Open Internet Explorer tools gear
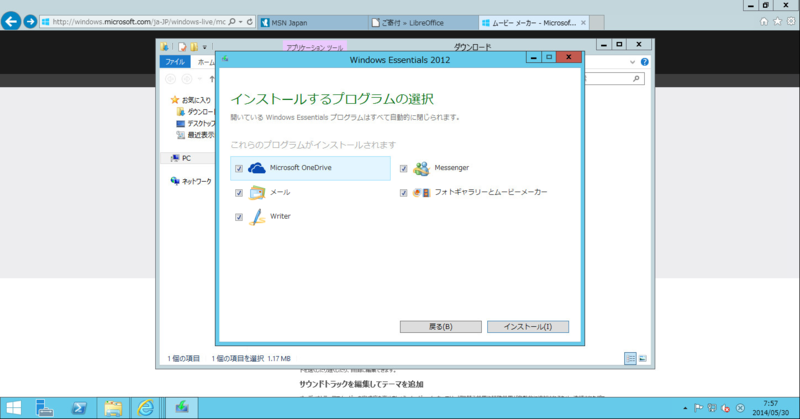 791,21
